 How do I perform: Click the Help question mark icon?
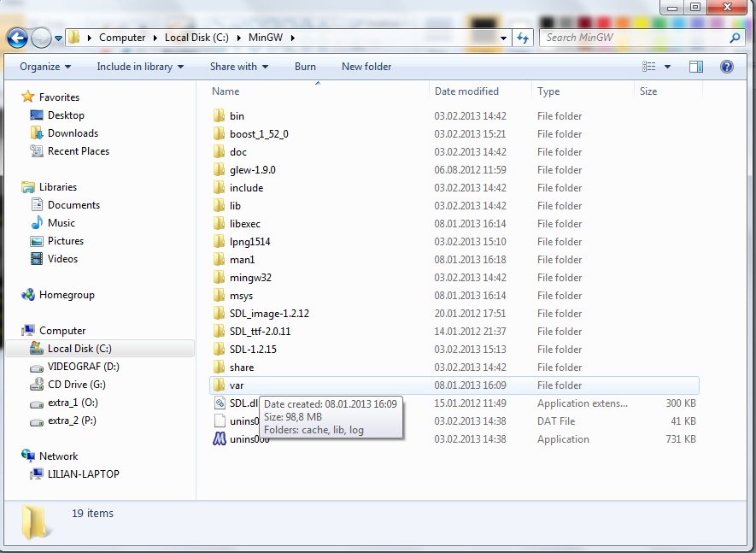(727, 67)
